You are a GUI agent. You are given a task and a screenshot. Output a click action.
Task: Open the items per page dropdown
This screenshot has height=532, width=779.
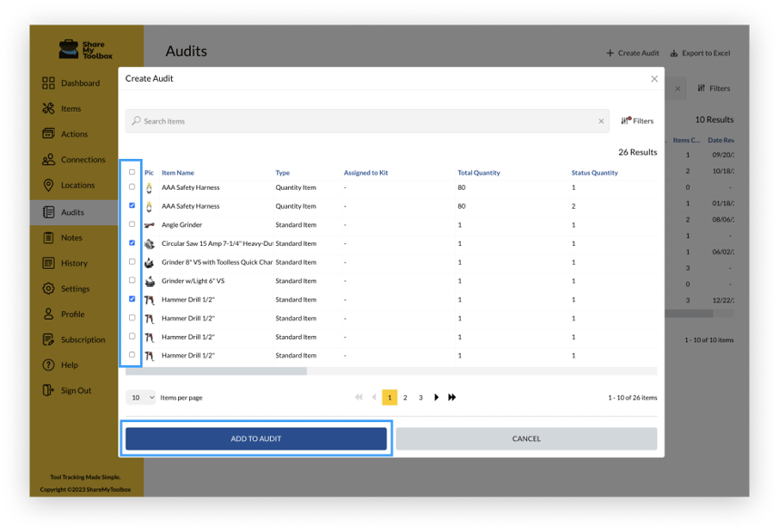[140, 397]
